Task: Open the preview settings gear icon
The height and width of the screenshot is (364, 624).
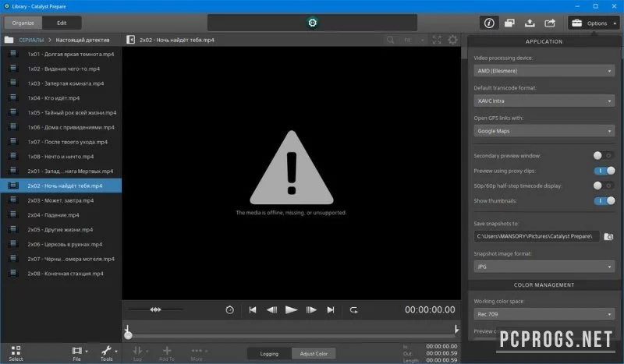Action: pos(452,40)
